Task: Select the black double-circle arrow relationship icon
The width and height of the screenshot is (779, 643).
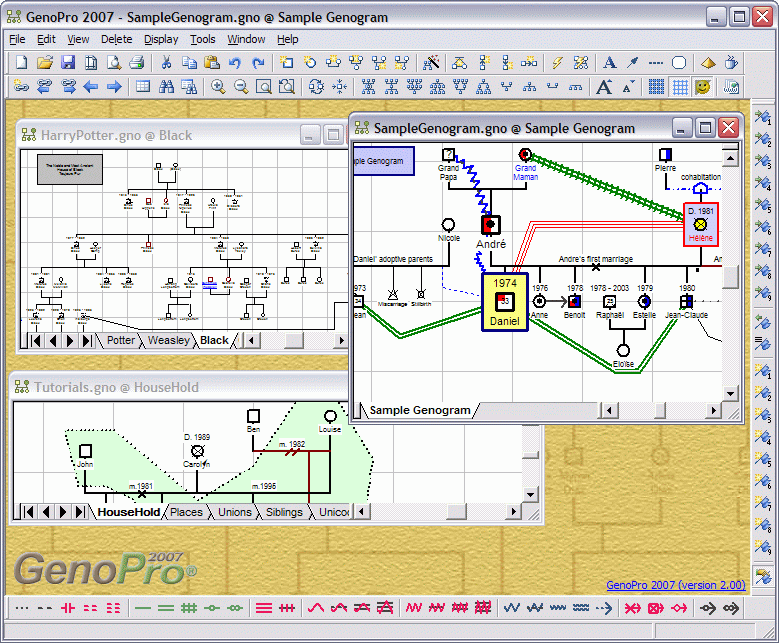Action: 731,608
